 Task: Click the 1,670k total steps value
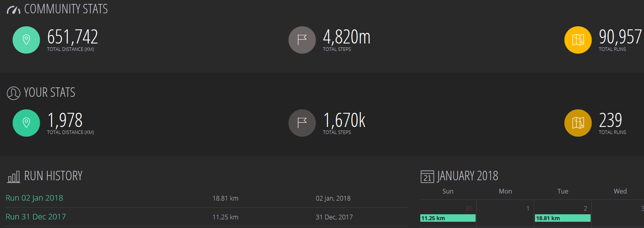point(344,120)
